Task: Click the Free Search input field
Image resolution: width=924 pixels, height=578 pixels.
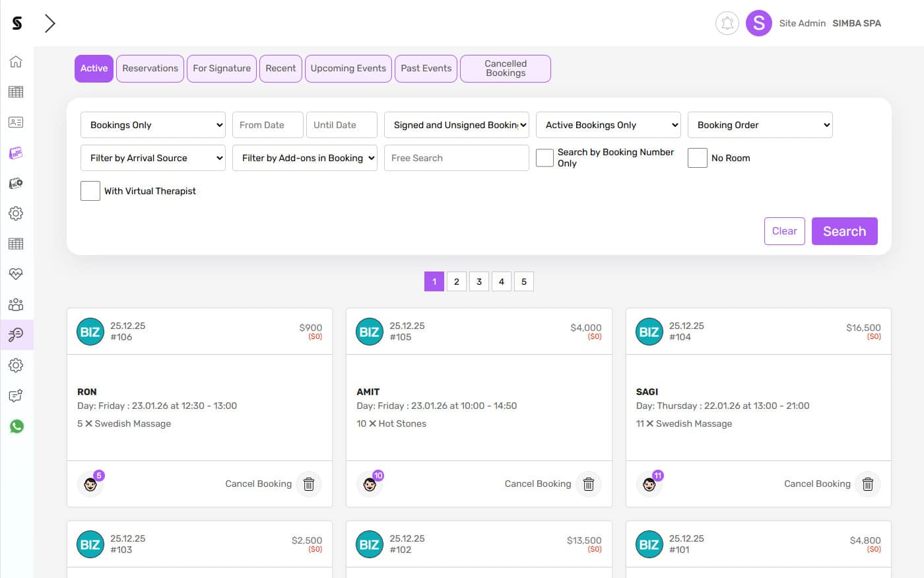Action: 456,158
